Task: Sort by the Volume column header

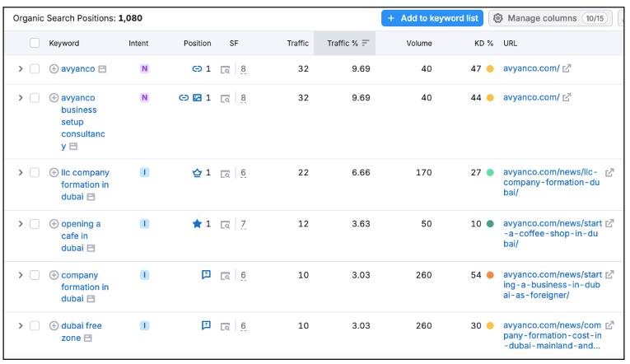Action: pyautogui.click(x=418, y=44)
